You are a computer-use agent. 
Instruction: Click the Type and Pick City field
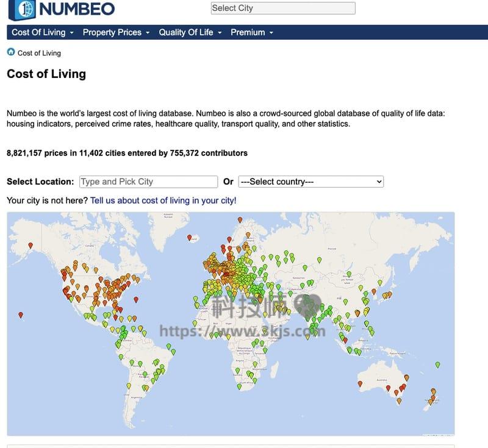point(148,182)
